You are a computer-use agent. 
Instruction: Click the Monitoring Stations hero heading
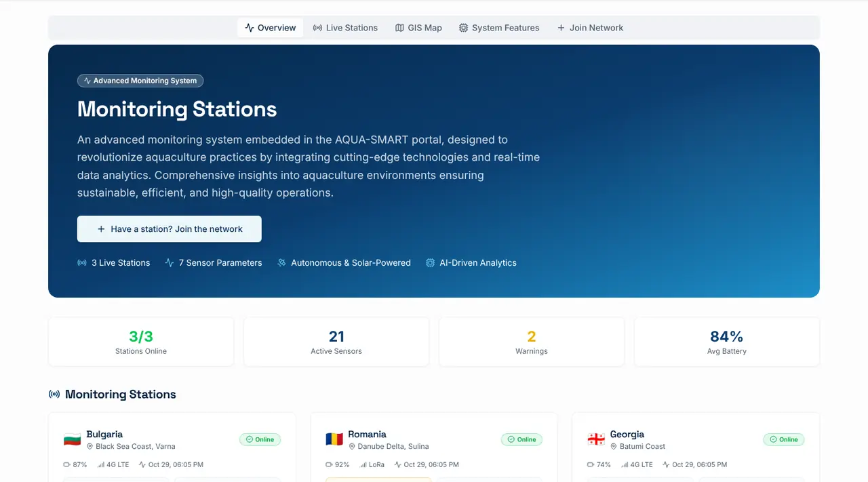(177, 109)
